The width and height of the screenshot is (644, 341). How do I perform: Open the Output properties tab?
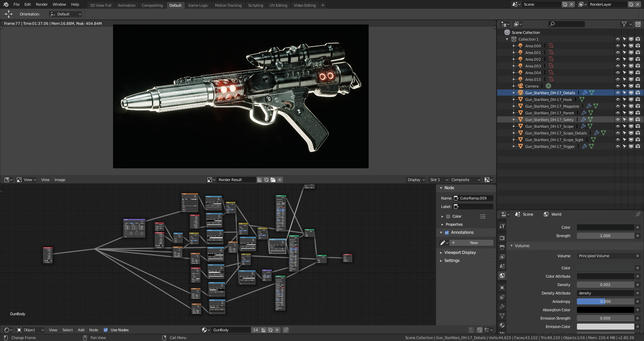tap(502, 247)
